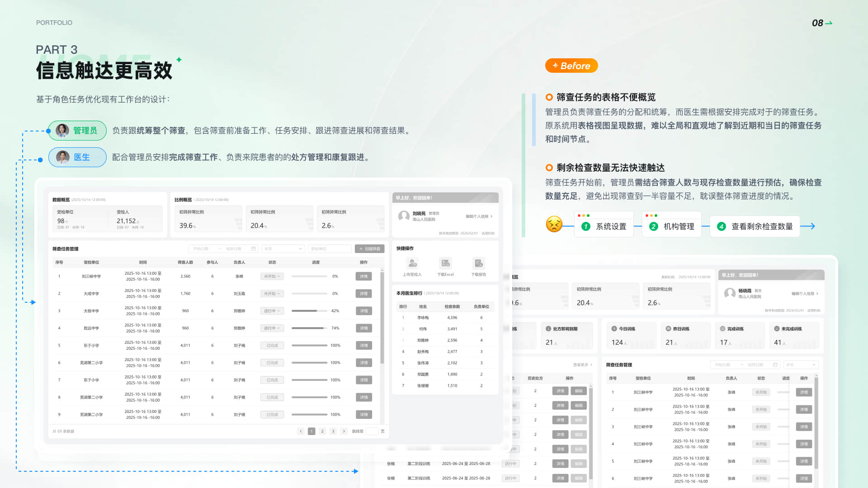Click 42% progress bar of 太极中学
Screen dimensions: 868x488
point(309,311)
